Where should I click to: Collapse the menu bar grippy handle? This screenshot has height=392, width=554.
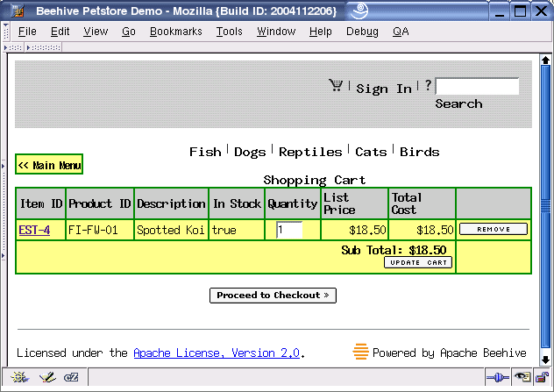pyautogui.click(x=5, y=32)
